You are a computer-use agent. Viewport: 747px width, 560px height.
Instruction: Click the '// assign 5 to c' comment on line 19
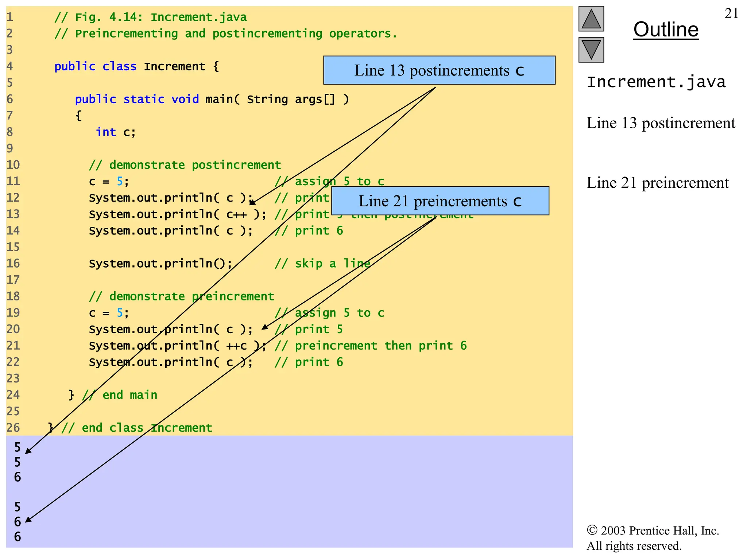(x=329, y=313)
